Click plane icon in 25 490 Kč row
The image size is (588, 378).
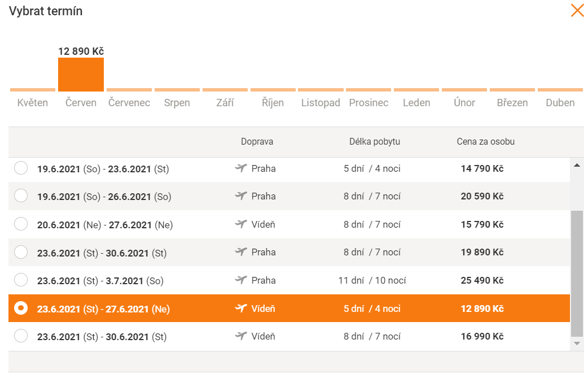241,280
